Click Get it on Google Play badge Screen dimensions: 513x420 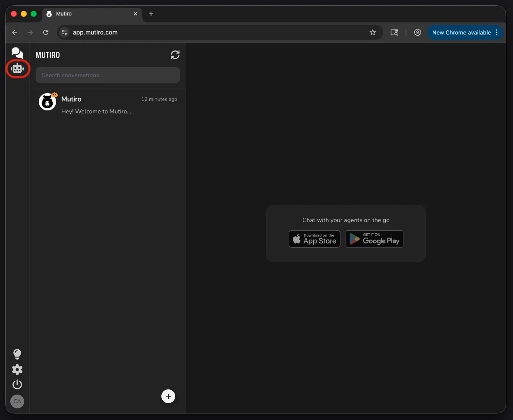coord(374,239)
